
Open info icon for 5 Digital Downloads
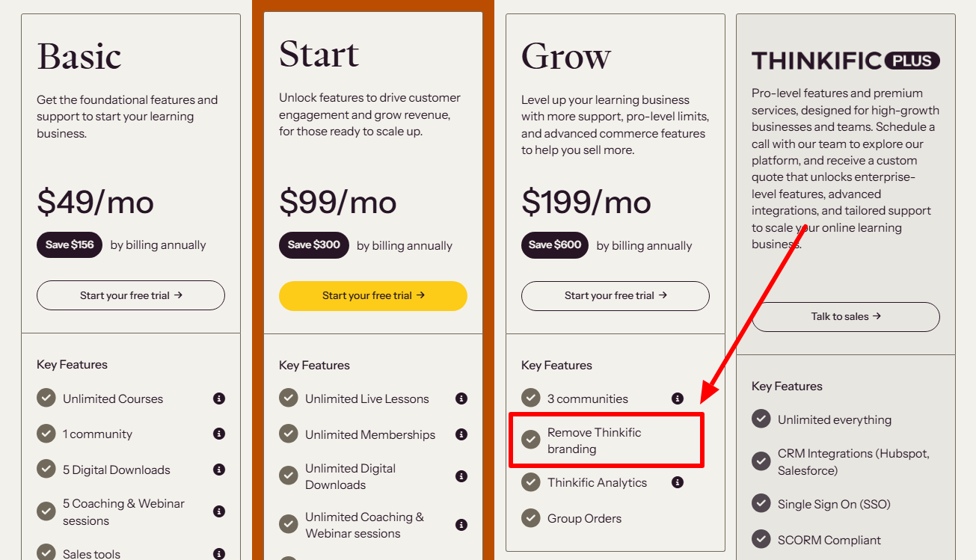point(219,470)
